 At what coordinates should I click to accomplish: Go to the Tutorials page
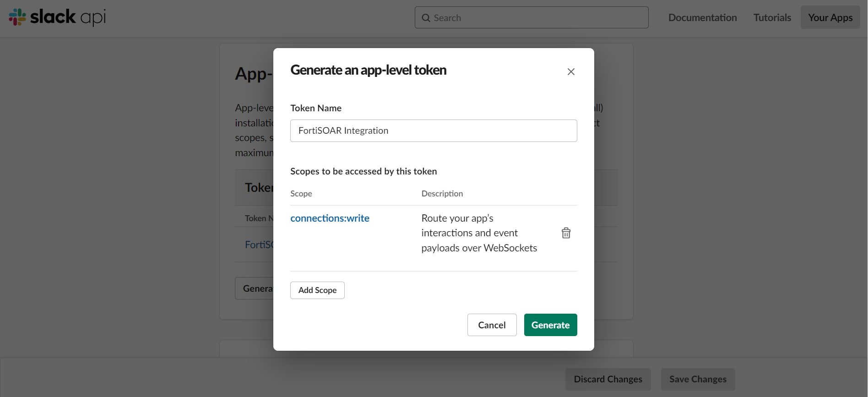click(772, 17)
